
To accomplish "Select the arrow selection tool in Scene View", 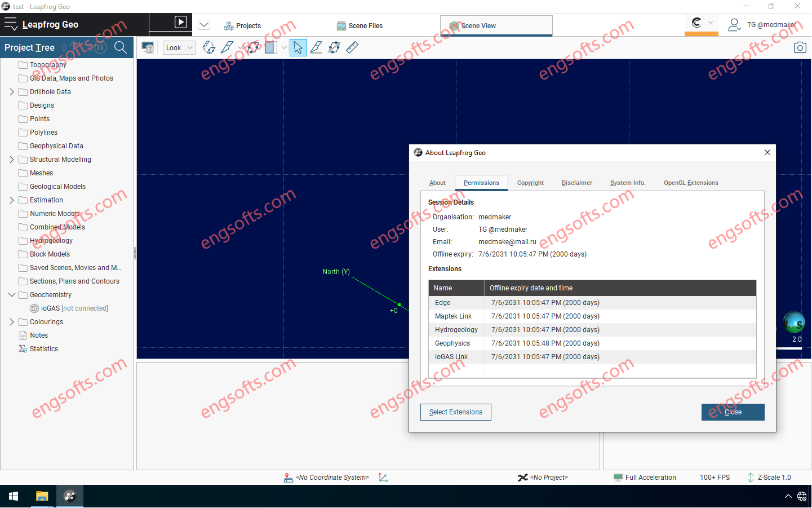I will click(x=298, y=47).
